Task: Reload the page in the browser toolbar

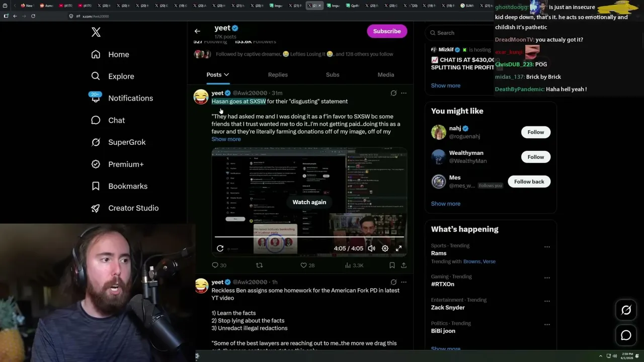Action: point(33,16)
